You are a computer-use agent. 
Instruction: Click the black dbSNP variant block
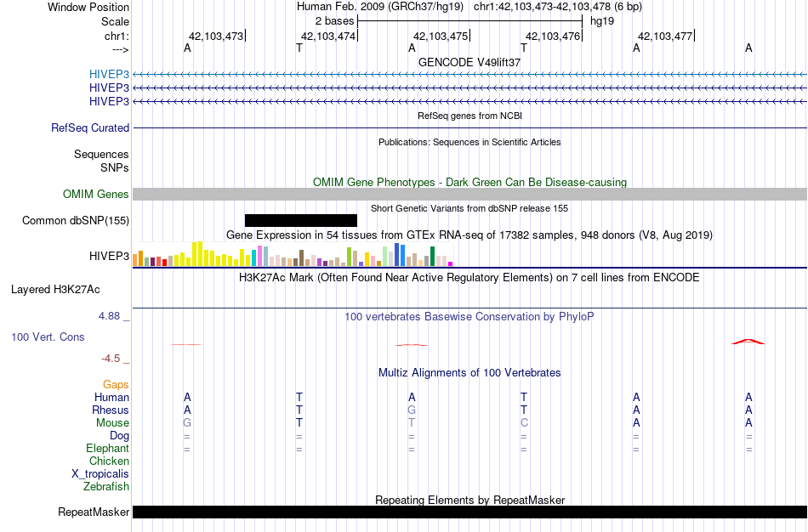pos(301,220)
